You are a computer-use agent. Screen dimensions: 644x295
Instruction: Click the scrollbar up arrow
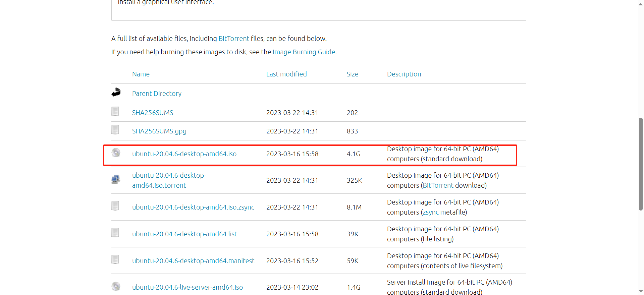pos(641,4)
